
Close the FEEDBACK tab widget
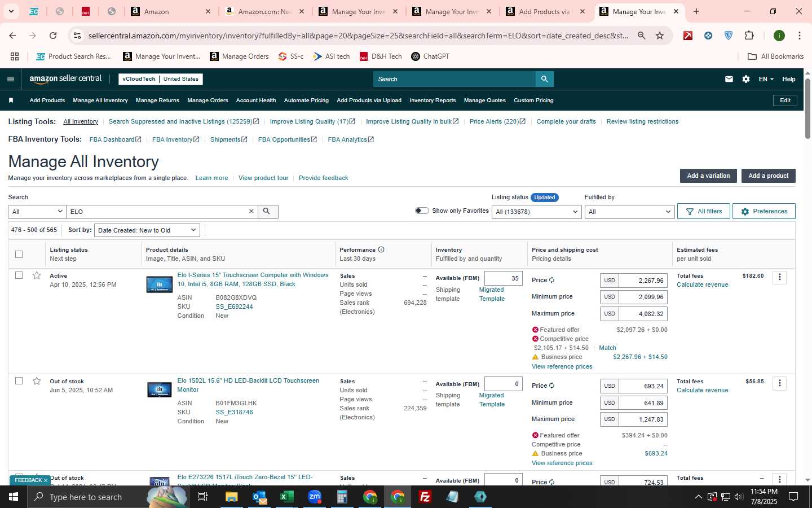[46, 480]
